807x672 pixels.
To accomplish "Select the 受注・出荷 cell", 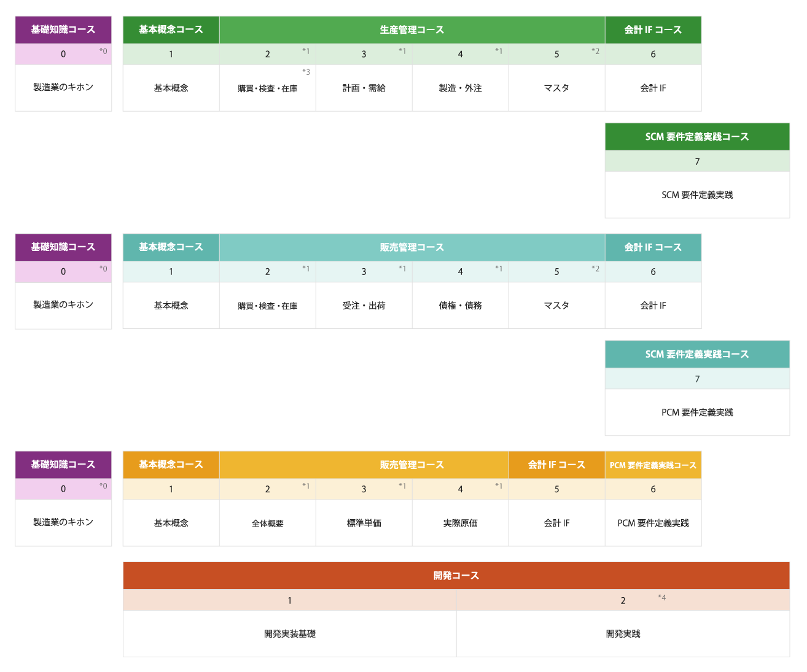I will pos(364,306).
